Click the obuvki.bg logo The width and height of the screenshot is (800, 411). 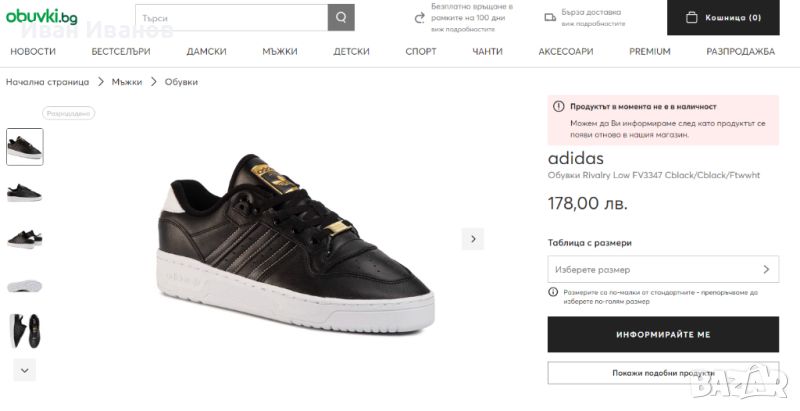pyautogui.click(x=42, y=17)
